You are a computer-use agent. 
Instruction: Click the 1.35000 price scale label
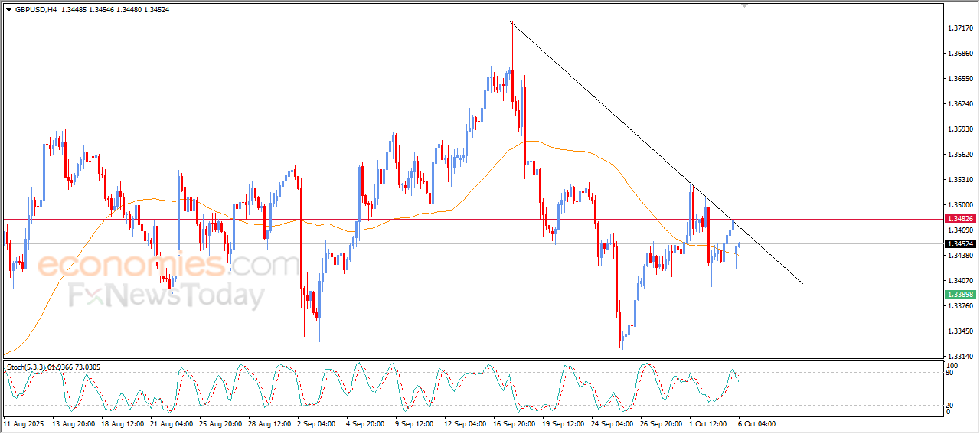[960, 204]
